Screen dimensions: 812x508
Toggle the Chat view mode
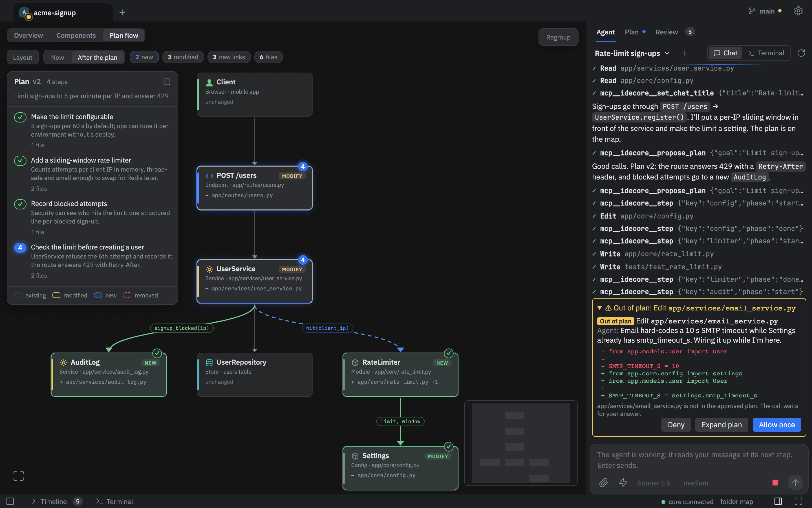coord(725,53)
